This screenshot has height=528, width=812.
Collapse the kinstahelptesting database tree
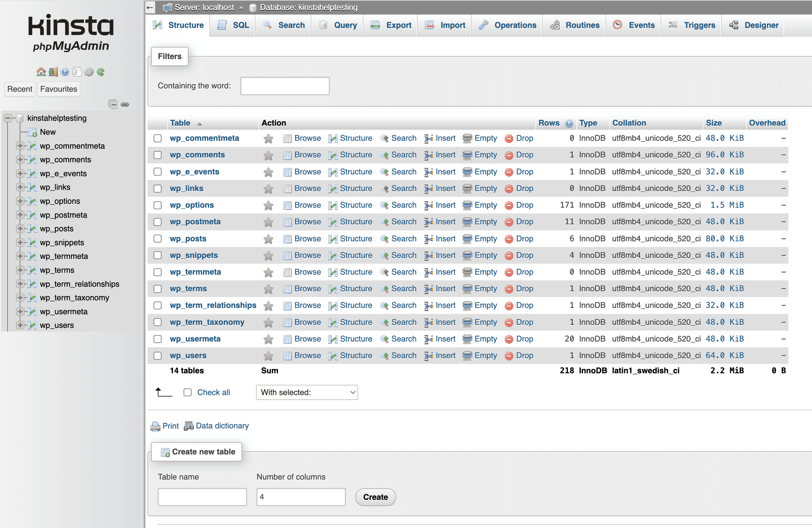[x=8, y=118]
